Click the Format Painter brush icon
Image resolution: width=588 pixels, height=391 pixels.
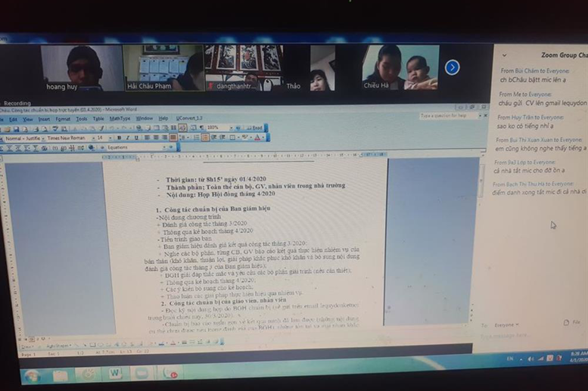point(101,129)
